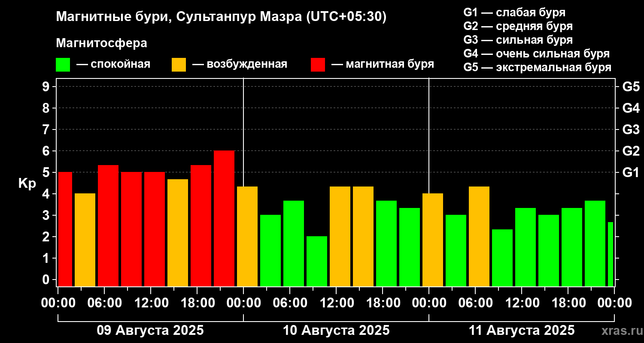Viewport: 644px width, 343px height.
Task: Click the '06:00' time label under 10 August
Action: coord(290,303)
